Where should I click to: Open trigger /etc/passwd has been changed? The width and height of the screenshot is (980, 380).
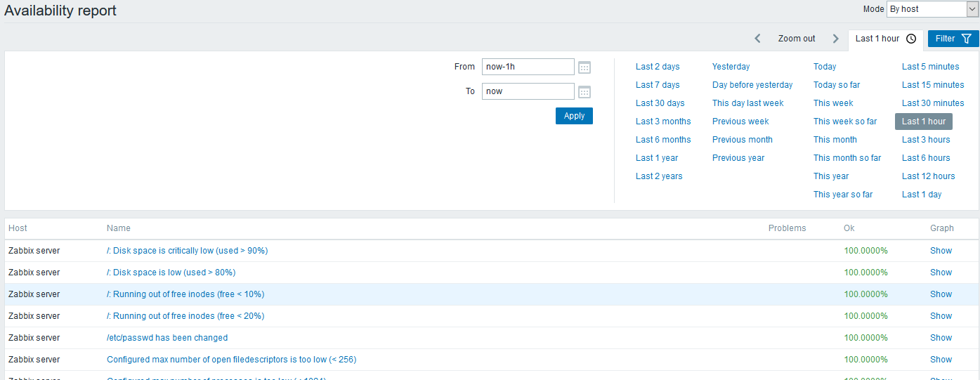(167, 338)
